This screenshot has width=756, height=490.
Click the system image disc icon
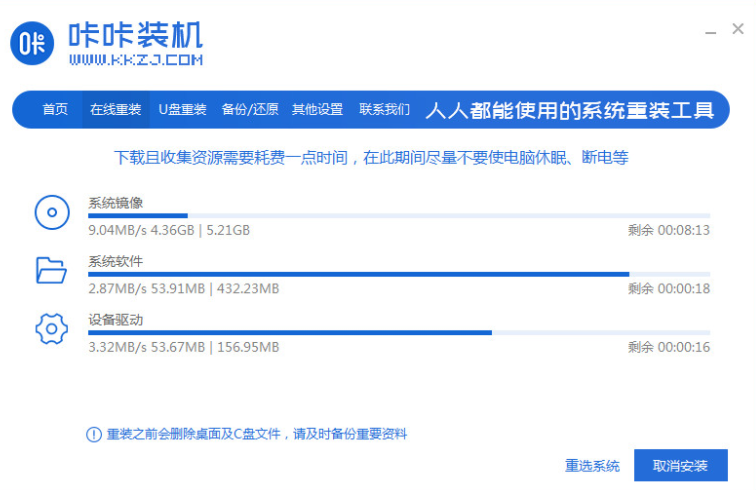[x=51, y=212]
